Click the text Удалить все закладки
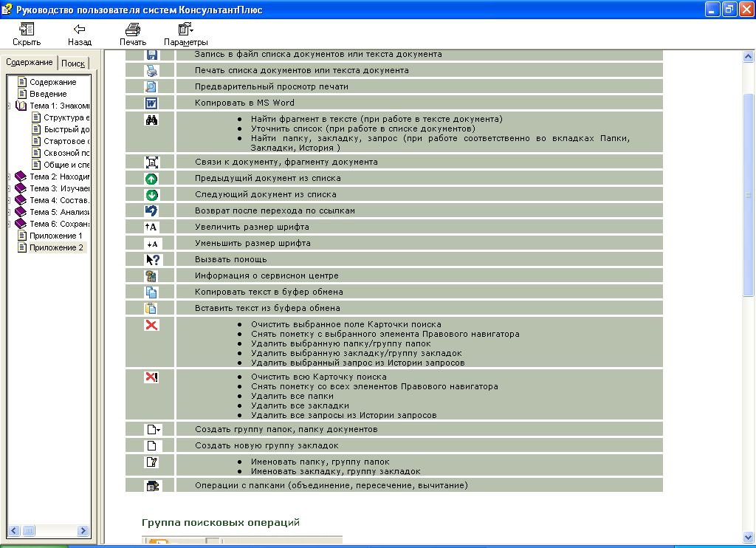This screenshot has height=548, width=756. click(x=300, y=405)
